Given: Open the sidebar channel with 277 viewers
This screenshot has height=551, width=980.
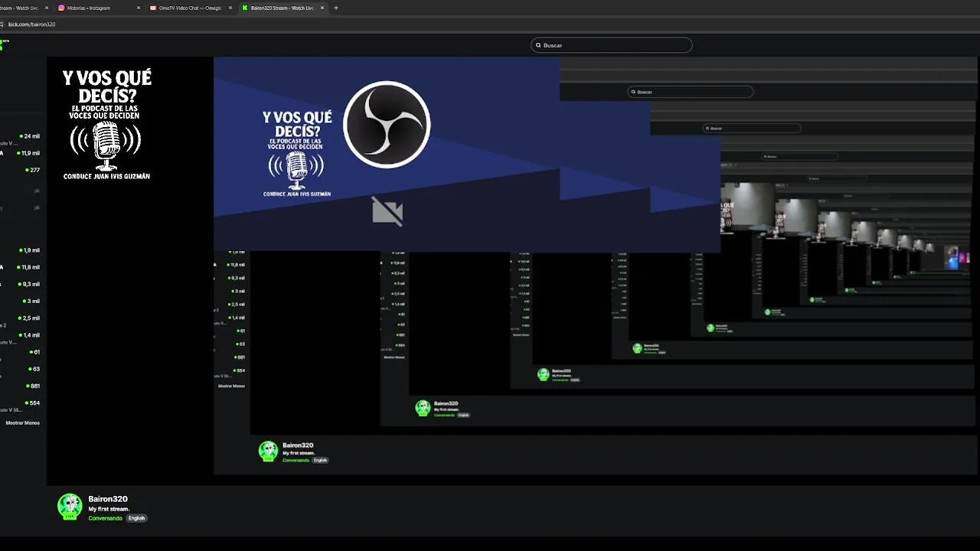Looking at the screenshot, I should 21,170.
